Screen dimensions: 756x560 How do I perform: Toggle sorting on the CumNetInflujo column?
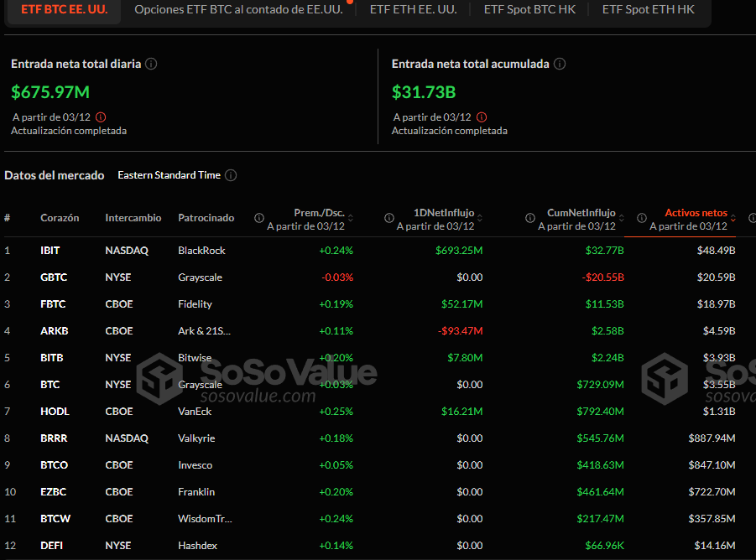pos(621,217)
